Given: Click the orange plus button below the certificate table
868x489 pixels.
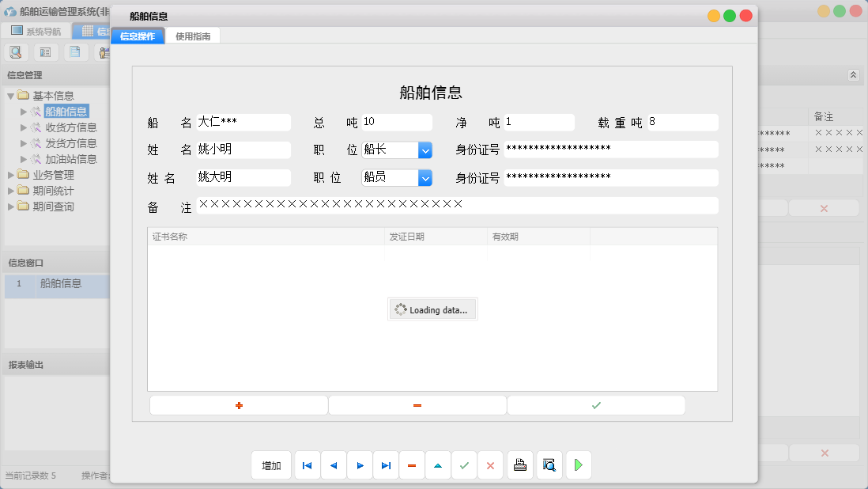Looking at the screenshot, I should pos(238,404).
